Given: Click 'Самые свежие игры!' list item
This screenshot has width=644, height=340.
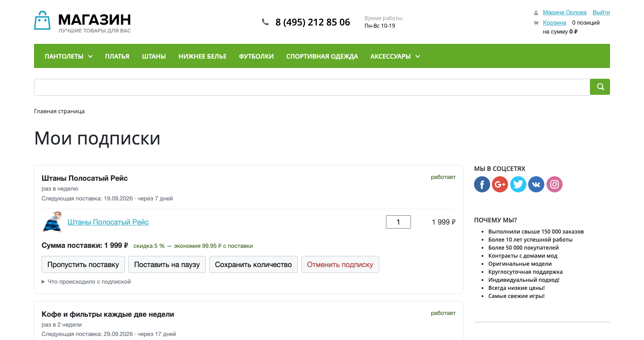Looking at the screenshot, I should point(517,296).
